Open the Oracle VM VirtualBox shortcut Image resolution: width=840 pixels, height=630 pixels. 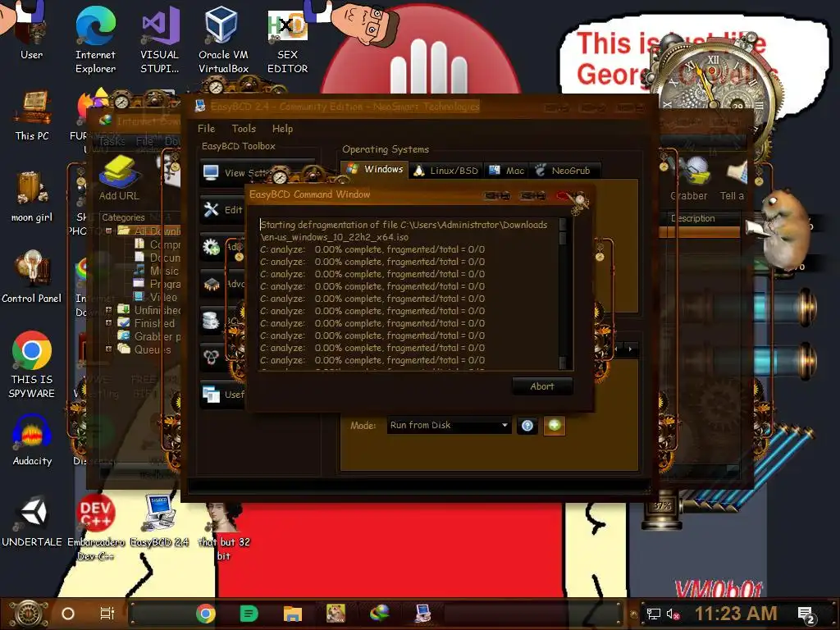point(223,40)
